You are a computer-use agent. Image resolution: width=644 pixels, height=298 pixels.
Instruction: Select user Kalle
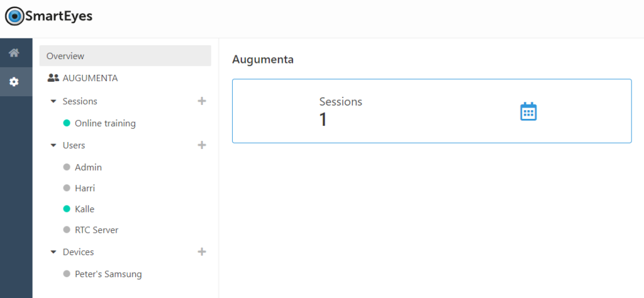click(85, 209)
